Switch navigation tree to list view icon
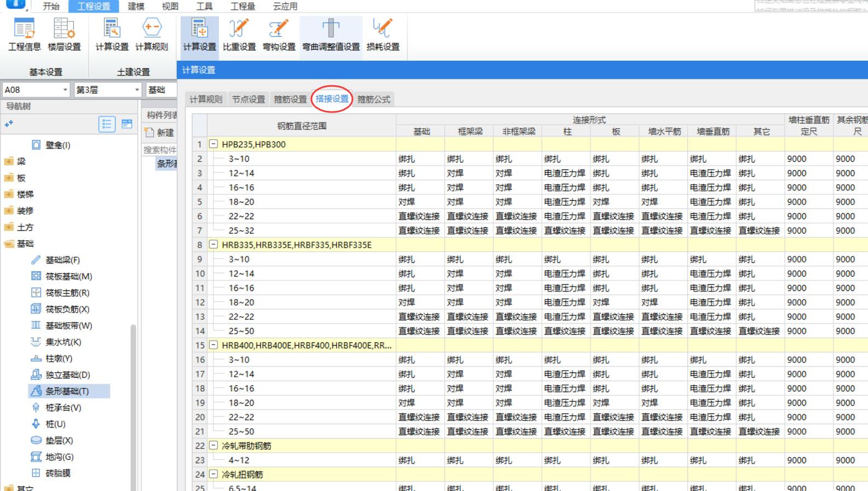Viewport: 868px width, 491px height. [107, 124]
